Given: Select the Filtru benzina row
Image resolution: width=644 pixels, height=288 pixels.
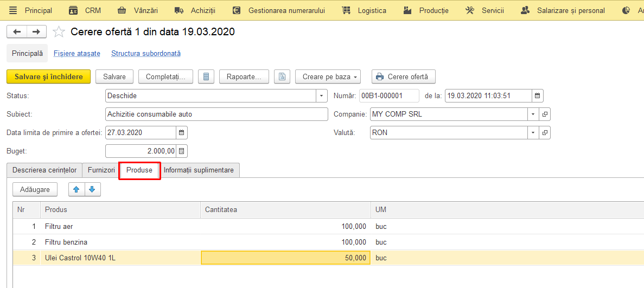Looking at the screenshot, I should click(324, 242).
